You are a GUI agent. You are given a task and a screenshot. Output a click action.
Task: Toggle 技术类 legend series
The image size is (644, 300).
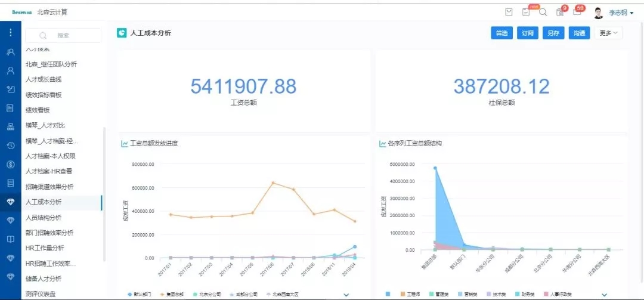coord(496,295)
